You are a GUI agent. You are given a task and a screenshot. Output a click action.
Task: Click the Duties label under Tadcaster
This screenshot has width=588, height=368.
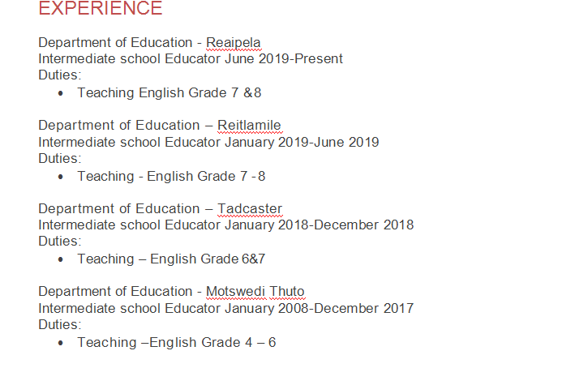coord(59,241)
